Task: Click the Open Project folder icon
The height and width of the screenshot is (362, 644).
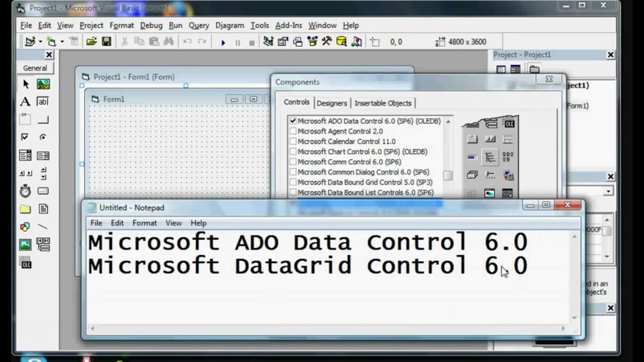Action: pos(91,42)
